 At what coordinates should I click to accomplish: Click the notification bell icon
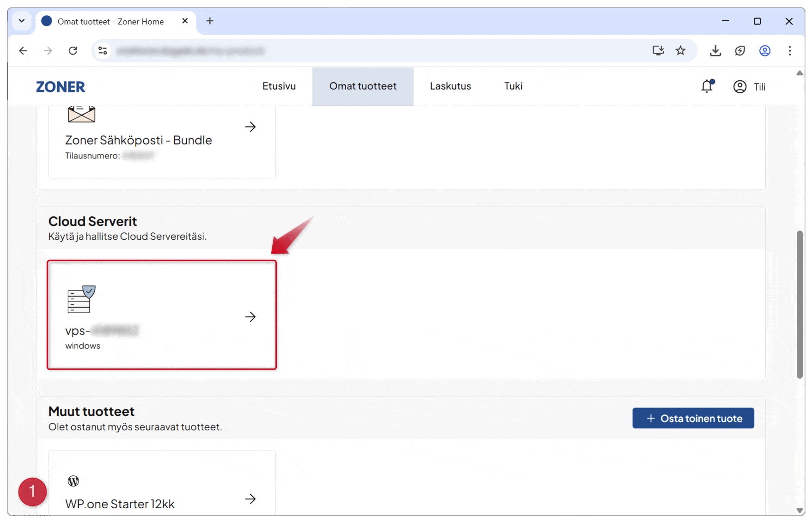pos(707,86)
